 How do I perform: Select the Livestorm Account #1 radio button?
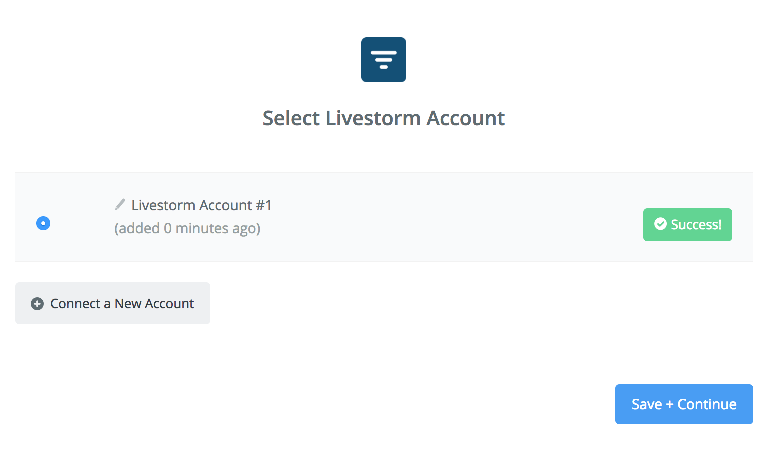[43, 223]
